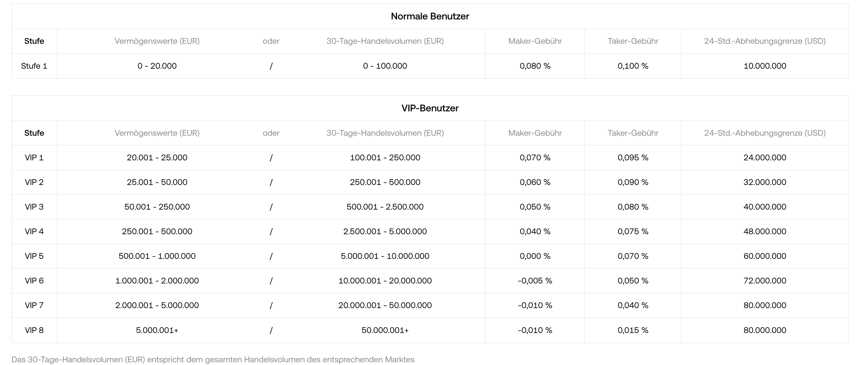Click the 5.000.001+ assets cell
This screenshot has height=365, width=868.
[157, 330]
